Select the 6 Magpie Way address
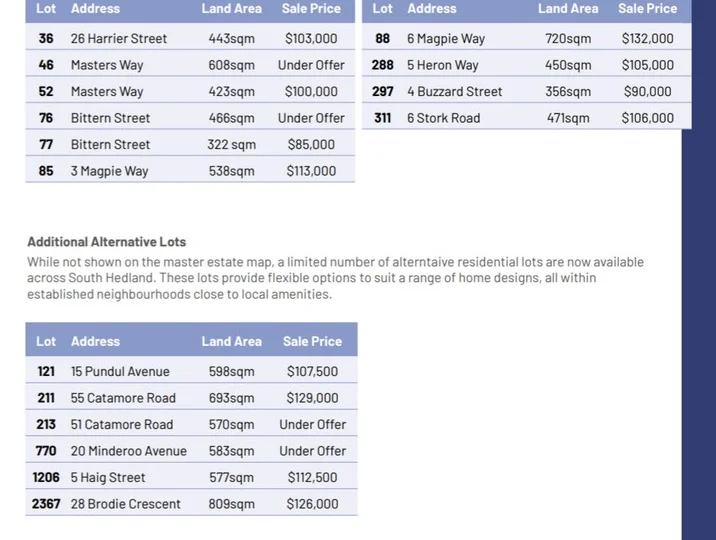Screen dimensions: 716x540 pos(446,39)
